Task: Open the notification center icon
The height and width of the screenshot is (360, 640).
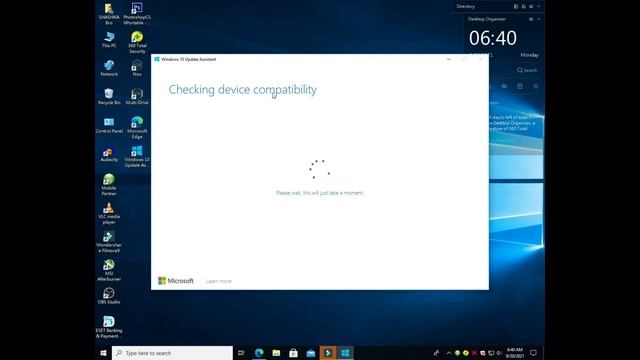Action: [533, 353]
